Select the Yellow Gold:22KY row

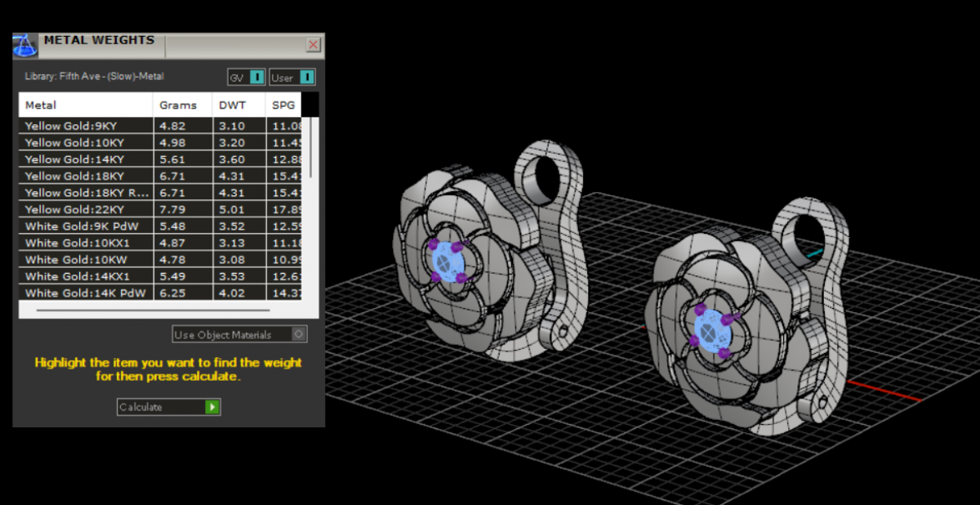(86, 209)
